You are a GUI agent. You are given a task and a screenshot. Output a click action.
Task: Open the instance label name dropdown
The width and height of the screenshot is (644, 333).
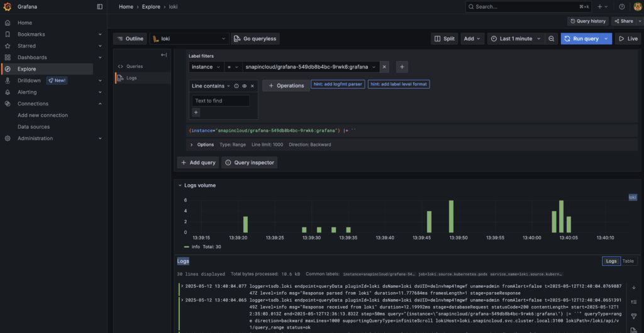tap(206, 67)
